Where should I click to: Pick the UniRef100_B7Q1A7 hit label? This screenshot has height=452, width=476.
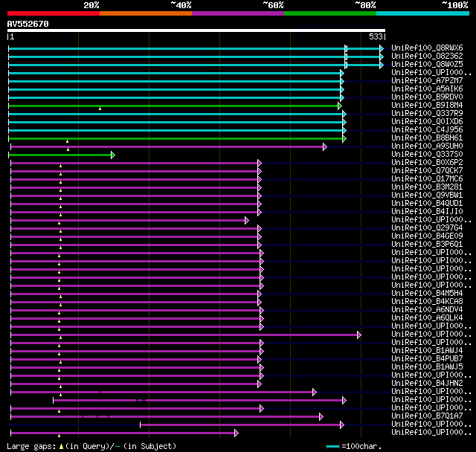[x=427, y=416]
